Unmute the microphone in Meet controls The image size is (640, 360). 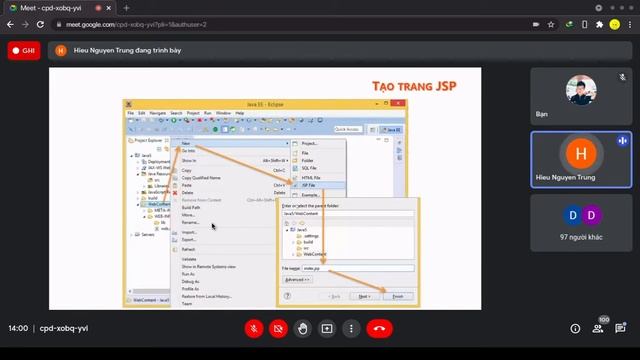tap(254, 329)
